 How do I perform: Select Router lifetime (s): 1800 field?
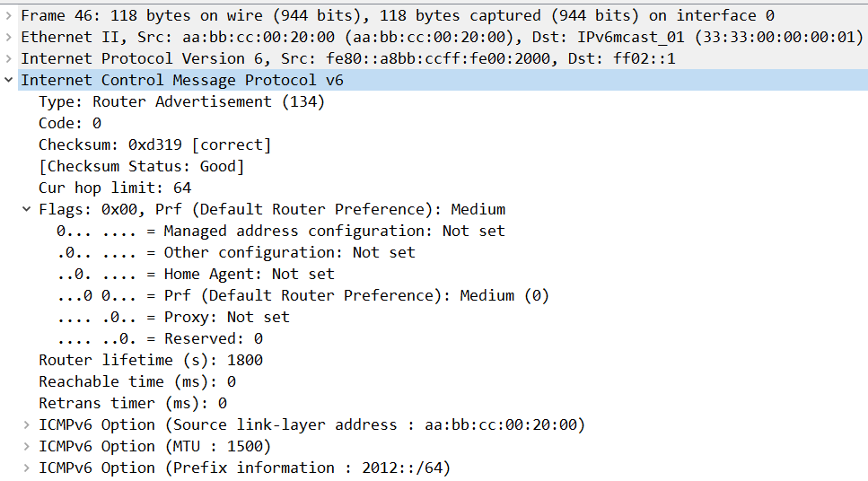(151, 360)
